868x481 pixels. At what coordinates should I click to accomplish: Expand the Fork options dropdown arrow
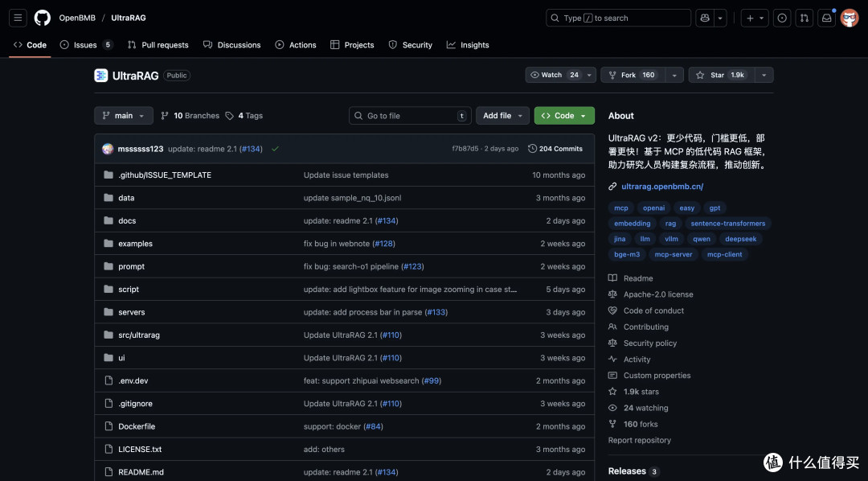point(674,75)
